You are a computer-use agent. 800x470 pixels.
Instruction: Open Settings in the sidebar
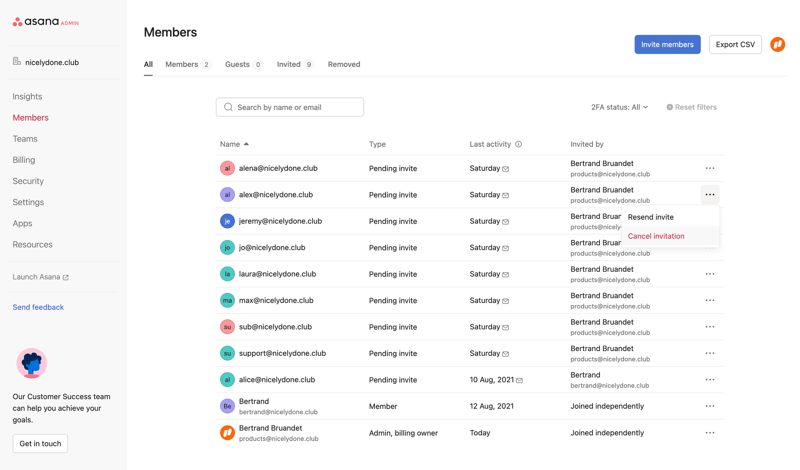click(28, 202)
